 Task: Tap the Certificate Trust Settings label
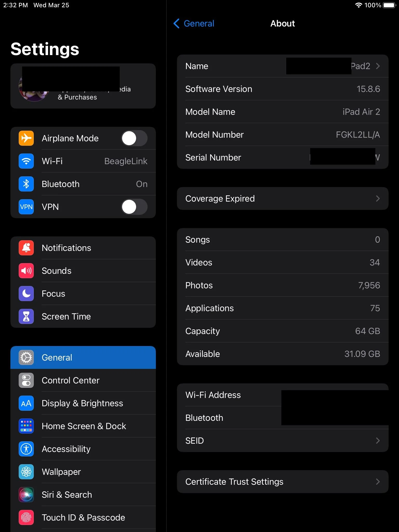pyautogui.click(x=234, y=482)
